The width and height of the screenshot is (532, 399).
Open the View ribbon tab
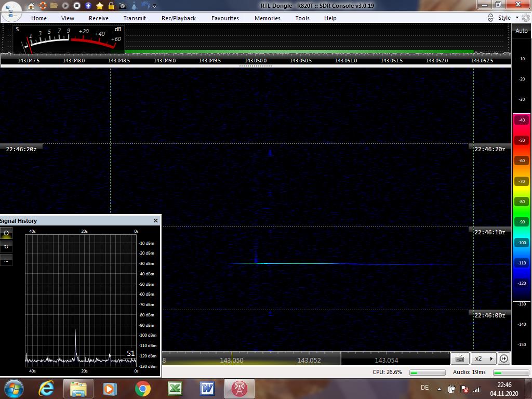pos(68,18)
